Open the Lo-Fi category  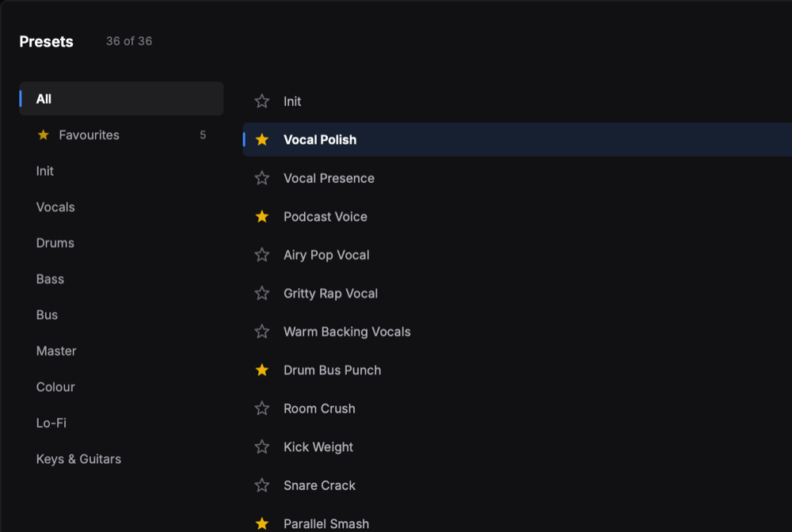121,423
